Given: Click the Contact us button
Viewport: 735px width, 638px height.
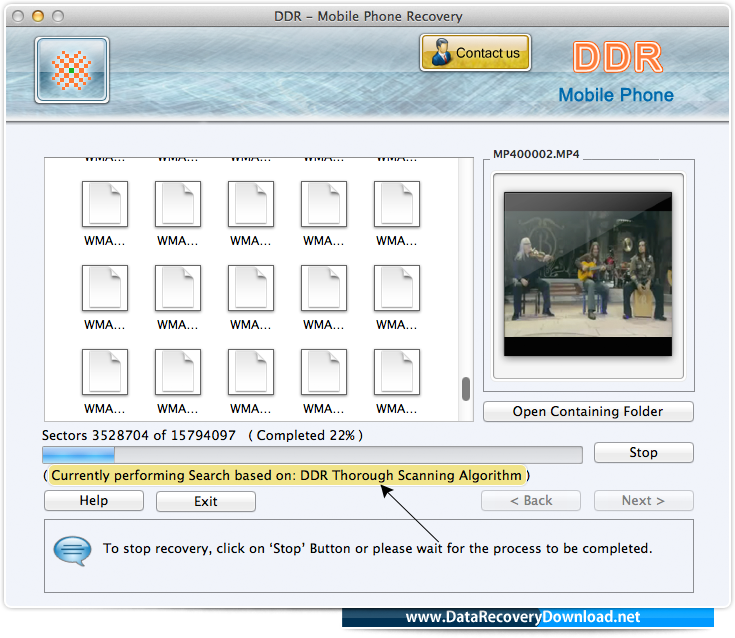Looking at the screenshot, I should click(475, 53).
